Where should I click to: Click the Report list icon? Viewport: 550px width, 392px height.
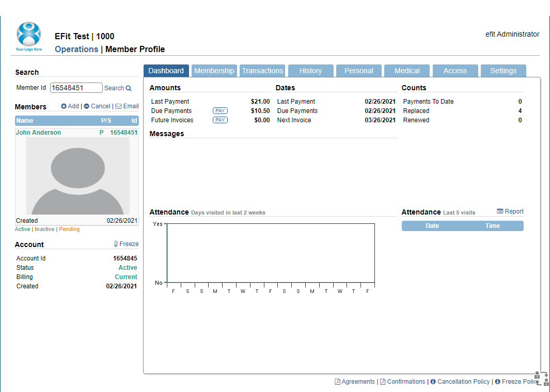(x=500, y=211)
